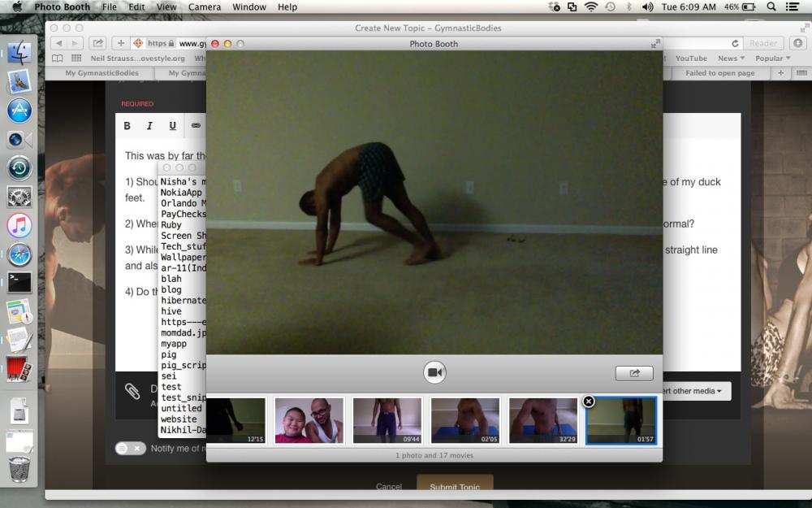Click the paperclip attachment icon
The height and width of the screenshot is (508, 812).
click(132, 392)
